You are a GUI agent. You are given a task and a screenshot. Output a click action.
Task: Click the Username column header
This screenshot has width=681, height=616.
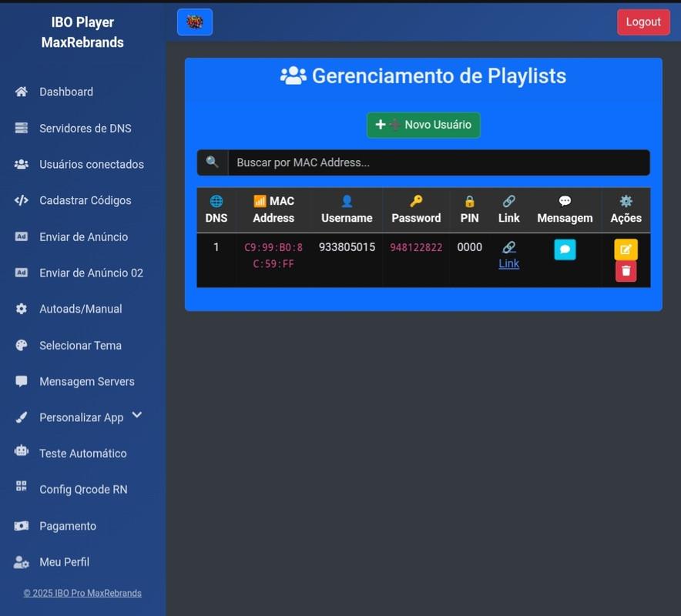[347, 209]
